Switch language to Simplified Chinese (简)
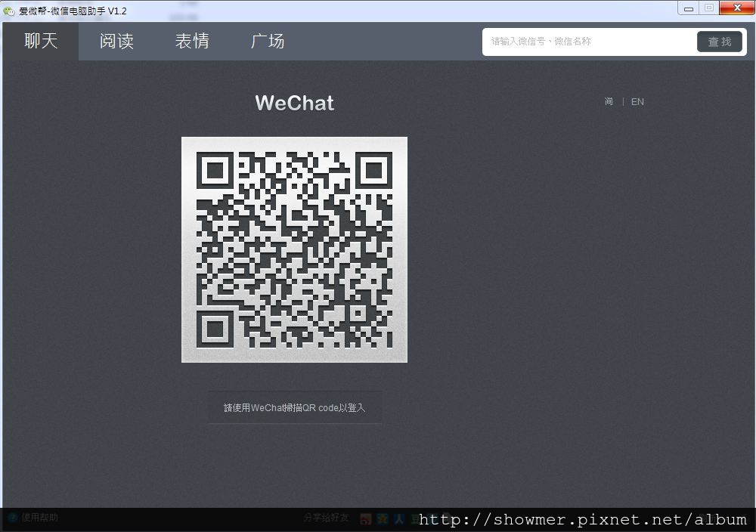 [609, 101]
